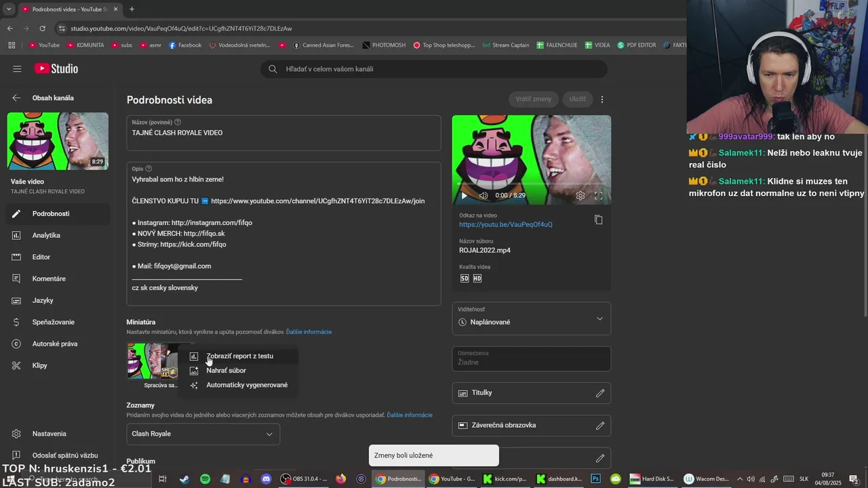Open Discord from the taskbar
Viewport: 868px width, 488px height.
tap(267, 479)
